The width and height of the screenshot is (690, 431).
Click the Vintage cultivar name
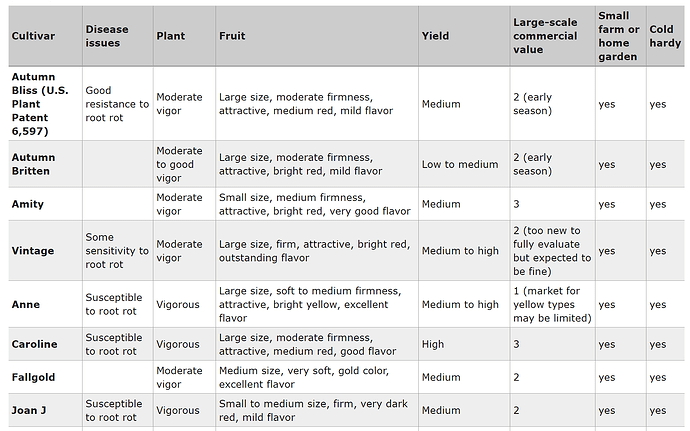tap(32, 251)
